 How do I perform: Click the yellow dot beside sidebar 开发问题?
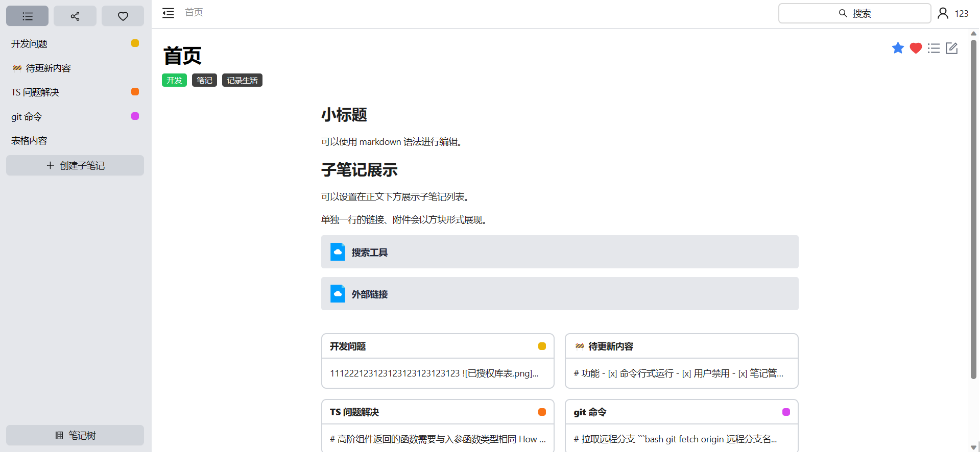point(135,43)
